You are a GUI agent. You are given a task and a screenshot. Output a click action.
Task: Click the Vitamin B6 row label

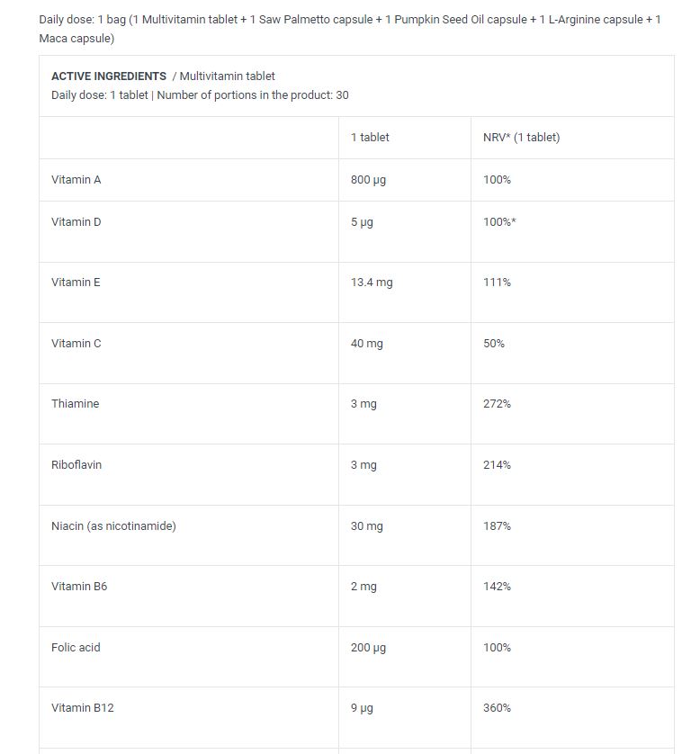pyautogui.click(x=79, y=587)
